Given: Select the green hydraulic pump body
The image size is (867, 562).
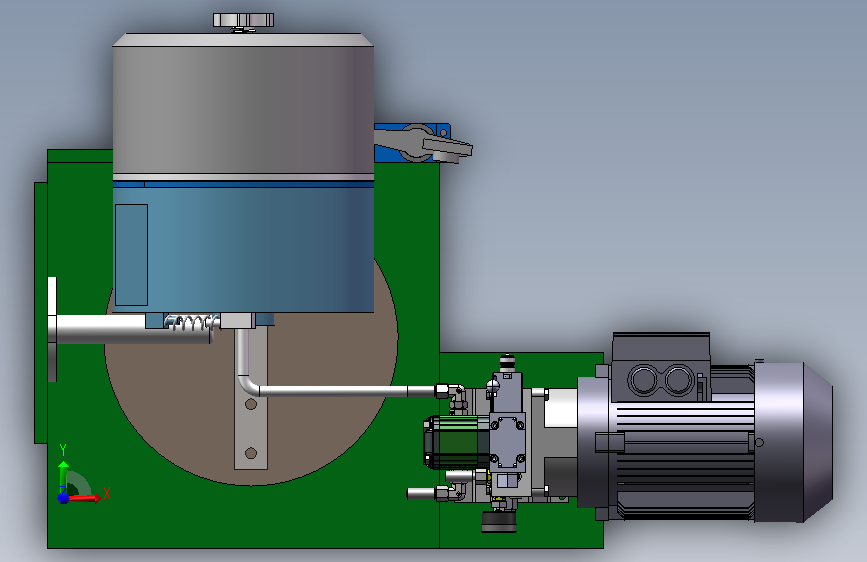Looking at the screenshot, I should pos(456,441).
